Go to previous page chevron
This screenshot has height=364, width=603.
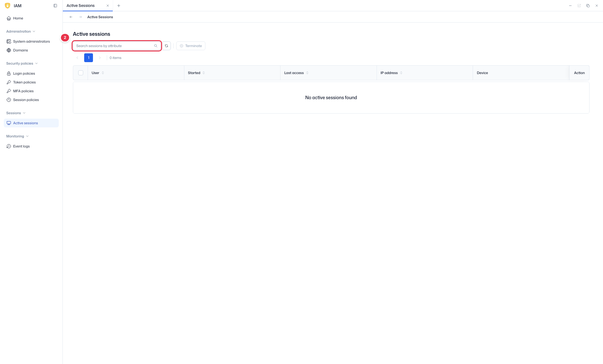coord(77,58)
